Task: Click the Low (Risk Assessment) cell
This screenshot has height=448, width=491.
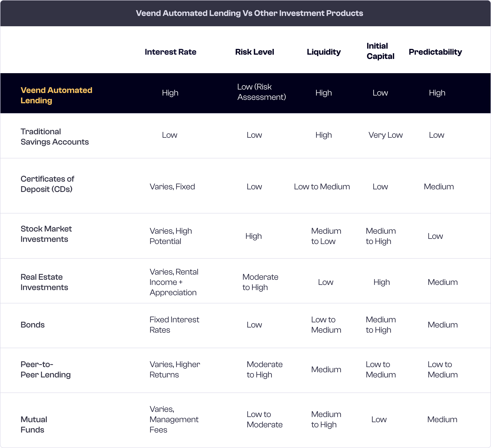Action: (x=261, y=92)
